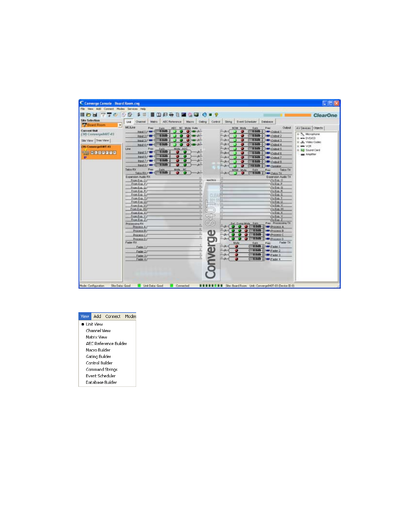Switch to the Matrix tab
Image resolution: width=411 pixels, height=532 pixels.
tap(154, 122)
